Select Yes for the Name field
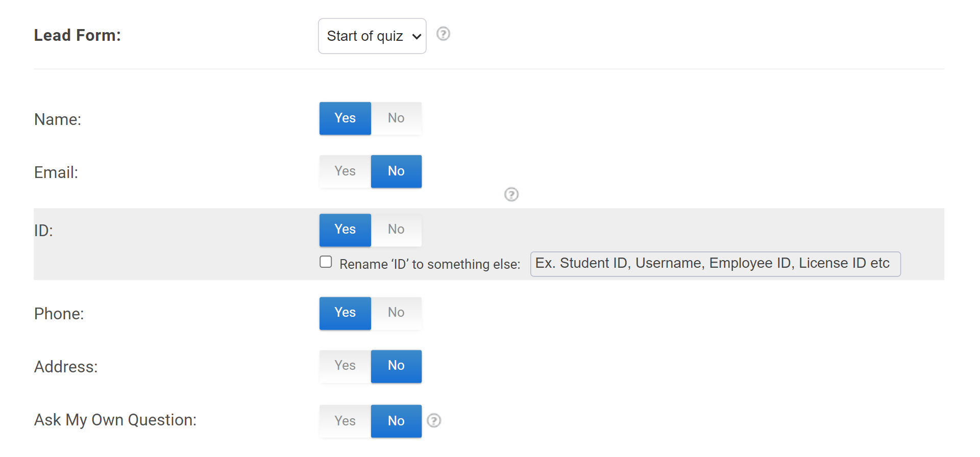Screen dimensions: 980x457 [345, 118]
